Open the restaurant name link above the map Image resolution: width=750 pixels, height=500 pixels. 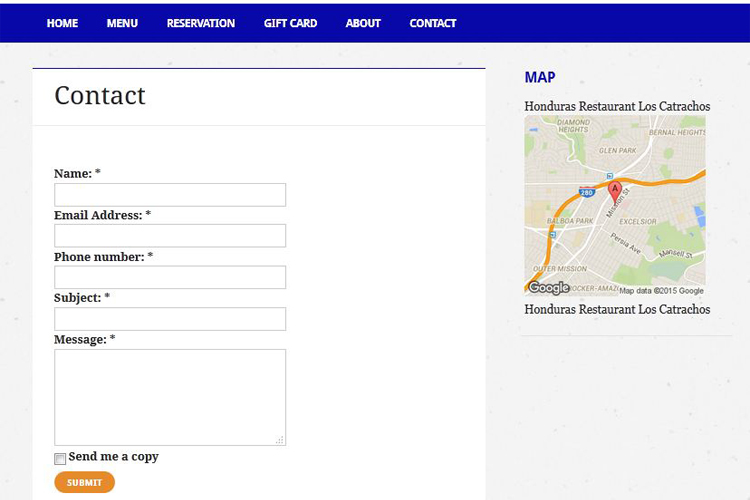(617, 106)
